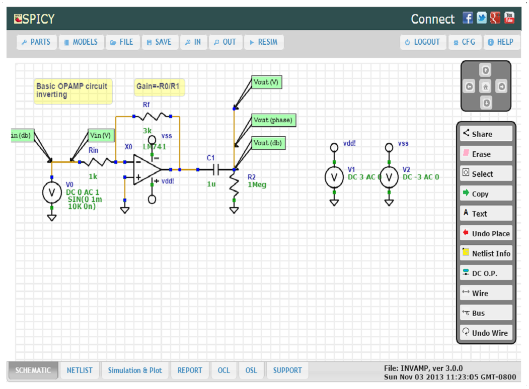Viewport: 529px width, 389px height.
Task: Open CFG configuration
Action: tap(465, 42)
